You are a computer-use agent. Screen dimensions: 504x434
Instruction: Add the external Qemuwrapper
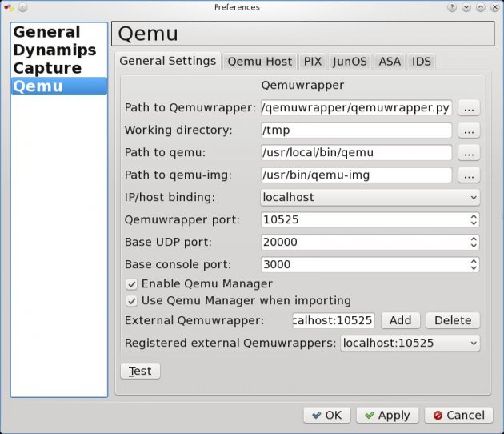[x=400, y=320]
